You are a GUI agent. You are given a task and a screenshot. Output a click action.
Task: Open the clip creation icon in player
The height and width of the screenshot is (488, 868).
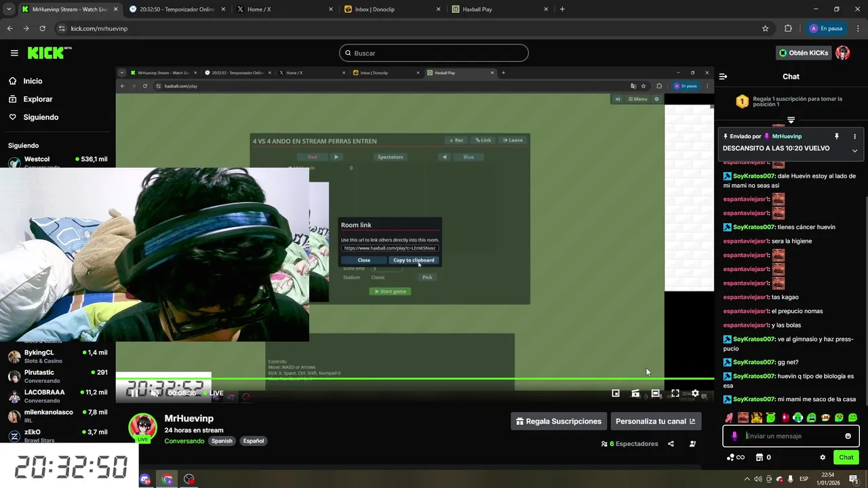click(635, 393)
